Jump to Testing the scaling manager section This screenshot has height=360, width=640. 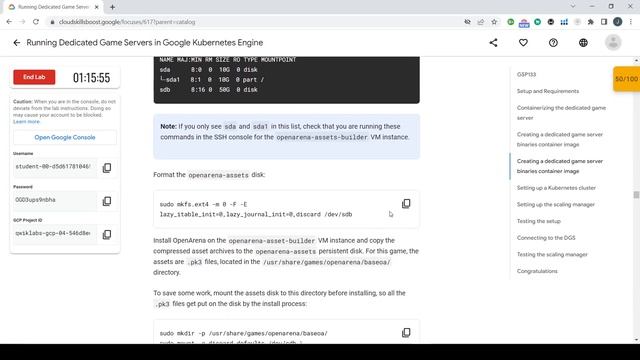(552, 254)
